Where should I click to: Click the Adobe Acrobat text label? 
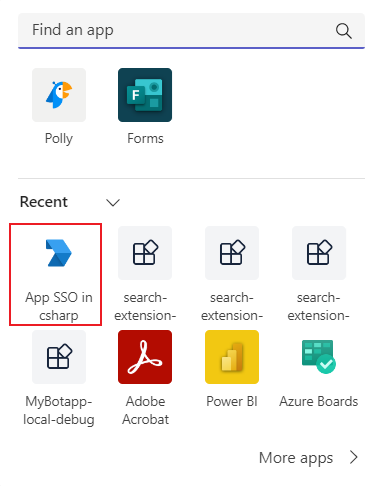[x=145, y=410]
